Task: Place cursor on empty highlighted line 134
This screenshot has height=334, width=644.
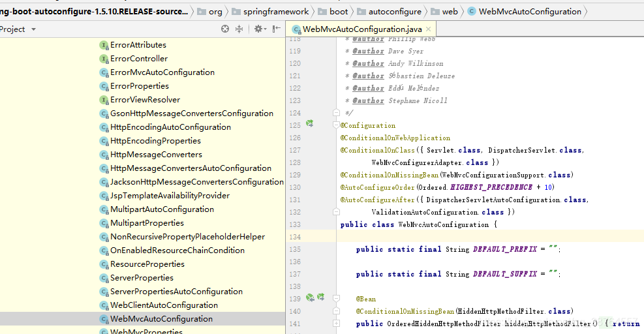Action: coord(490,237)
